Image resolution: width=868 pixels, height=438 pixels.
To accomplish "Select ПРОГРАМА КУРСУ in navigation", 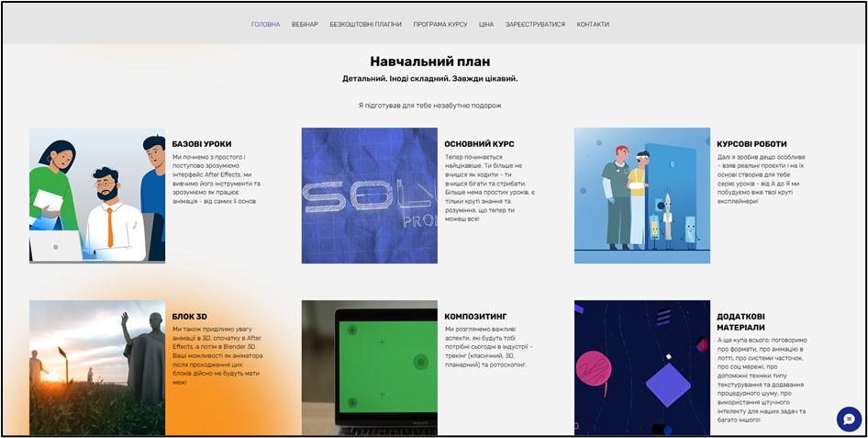I will 440,25.
